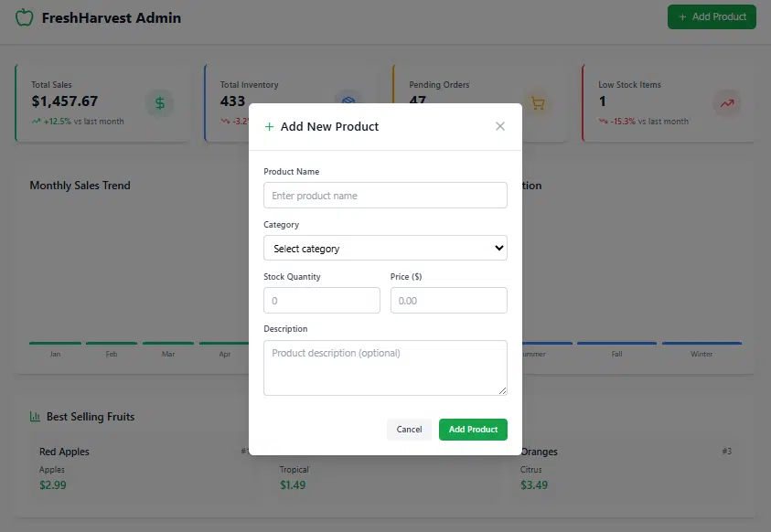The height and width of the screenshot is (532, 771).
Task: Open the Select category dropdown
Action: (385, 248)
